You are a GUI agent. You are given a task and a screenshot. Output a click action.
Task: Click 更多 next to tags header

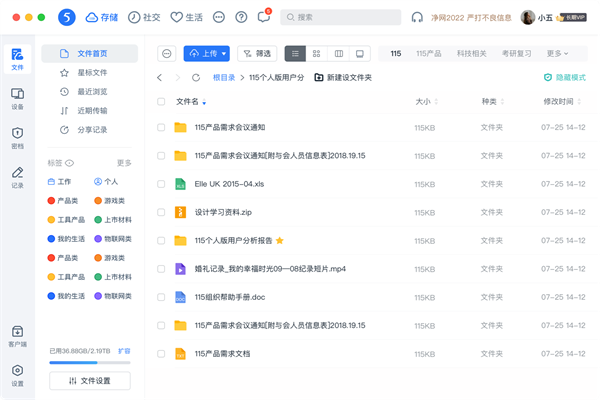pyautogui.click(x=124, y=163)
